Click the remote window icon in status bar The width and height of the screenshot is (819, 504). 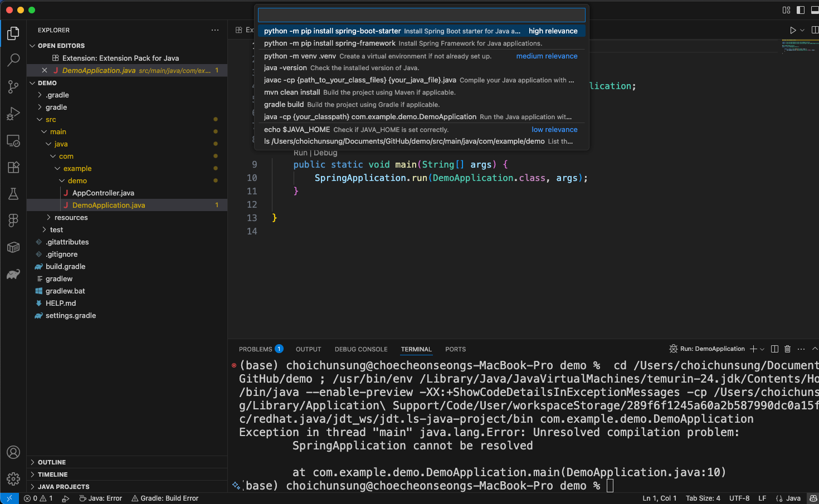coord(9,498)
